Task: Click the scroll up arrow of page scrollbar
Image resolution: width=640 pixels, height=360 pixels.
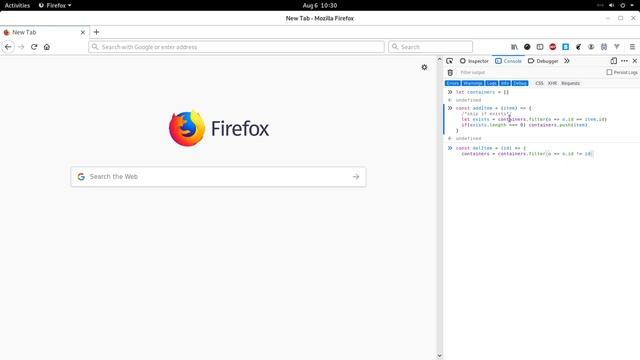Action: click(x=440, y=60)
